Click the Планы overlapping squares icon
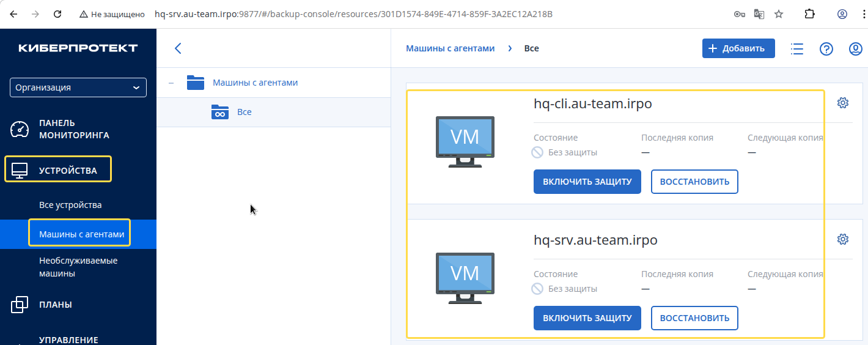Image resolution: width=868 pixels, height=345 pixels. click(20, 304)
